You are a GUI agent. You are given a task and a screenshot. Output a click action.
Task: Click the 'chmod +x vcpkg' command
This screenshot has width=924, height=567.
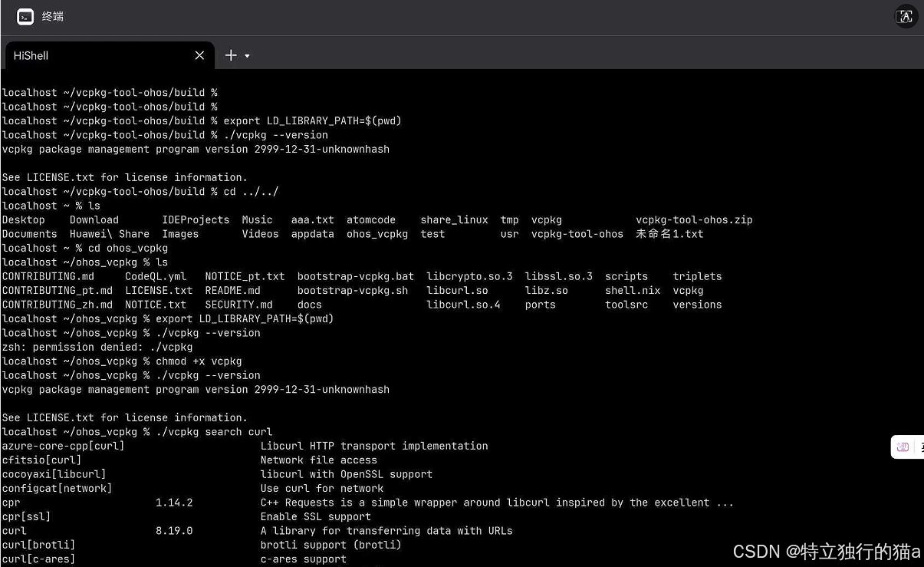coord(199,361)
